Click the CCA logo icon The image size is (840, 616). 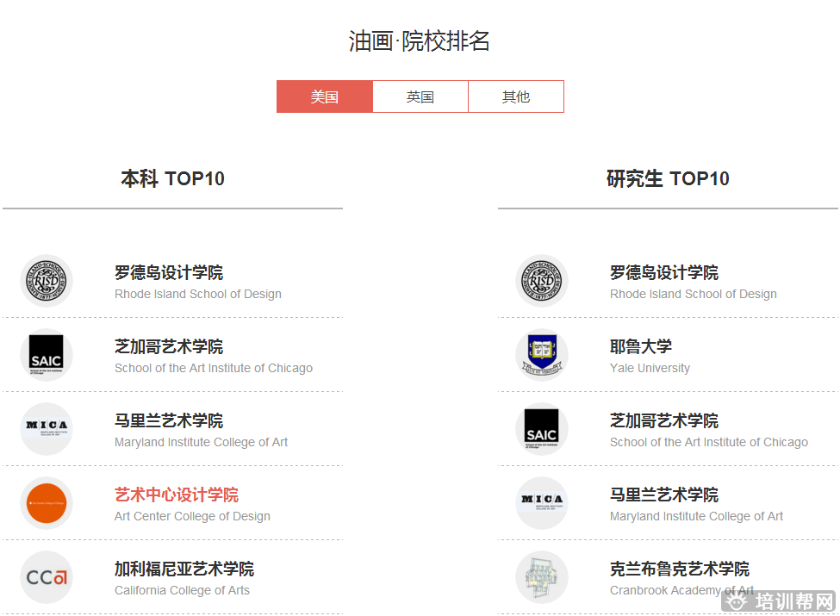pos(47,577)
